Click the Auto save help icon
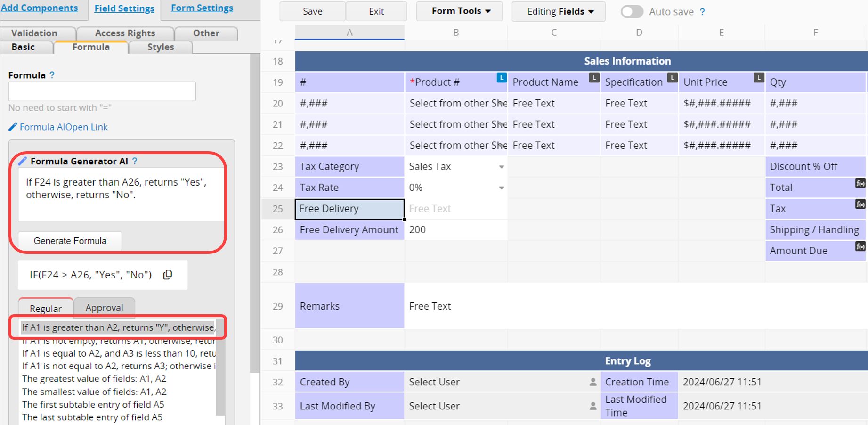868x425 pixels. coord(702,12)
